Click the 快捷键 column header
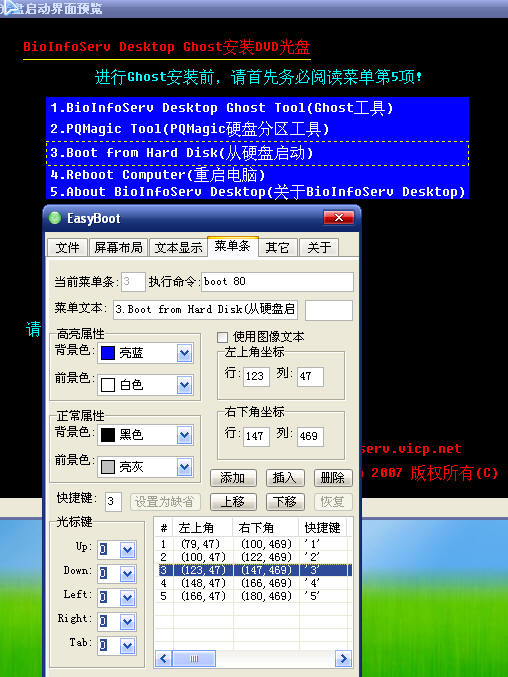Viewport: 508px width, 677px height. pos(323,528)
